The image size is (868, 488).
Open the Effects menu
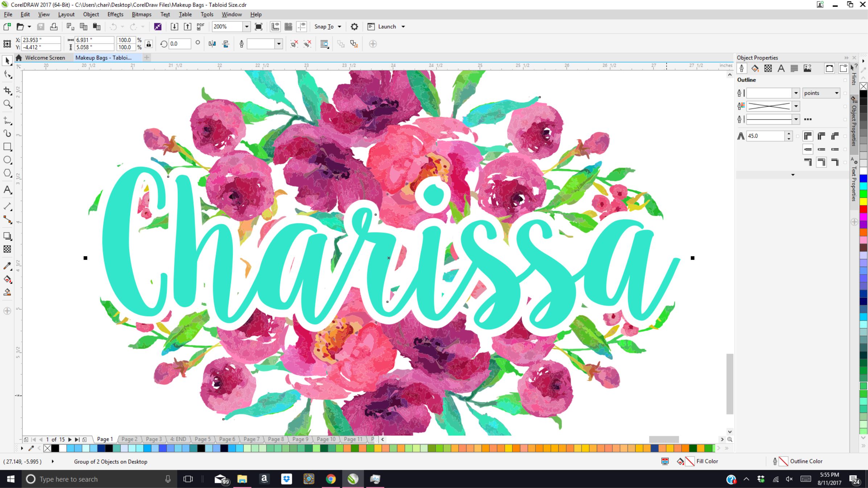pyautogui.click(x=115, y=14)
